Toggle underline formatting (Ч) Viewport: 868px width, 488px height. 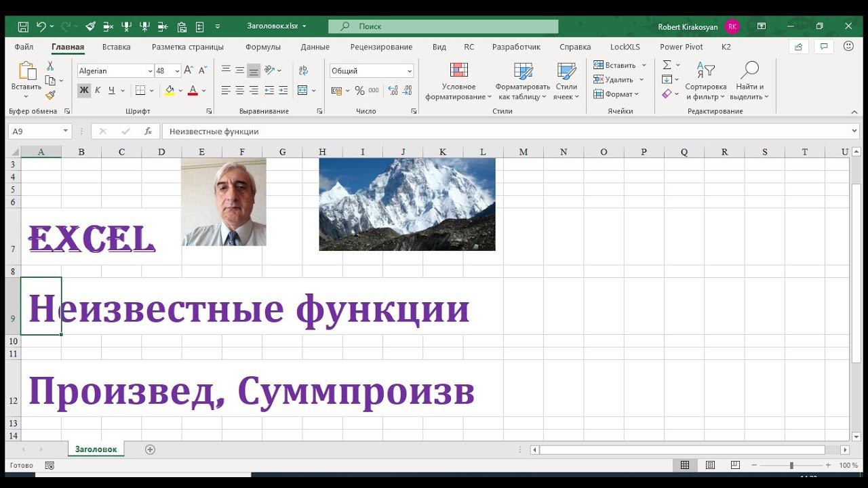[111, 90]
